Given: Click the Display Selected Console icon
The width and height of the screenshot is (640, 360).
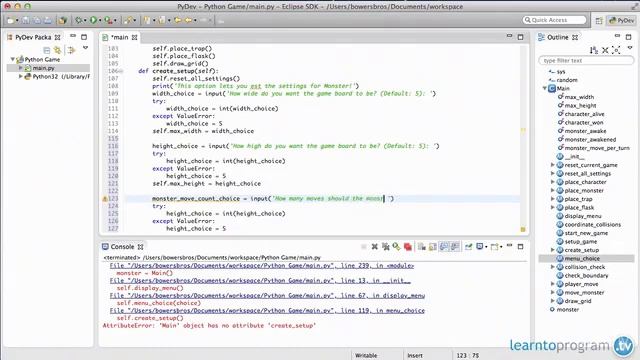Looking at the screenshot, I should click(480, 247).
